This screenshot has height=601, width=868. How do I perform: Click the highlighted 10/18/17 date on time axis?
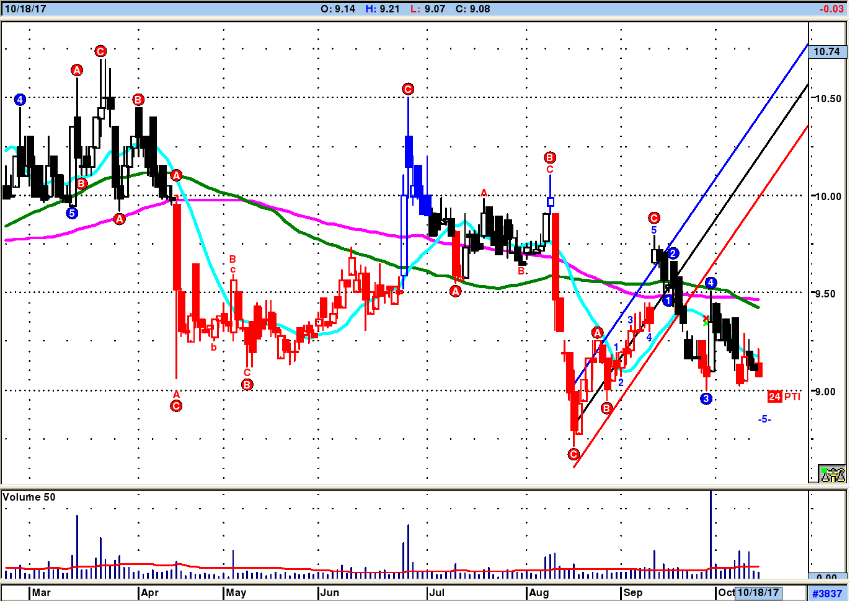click(x=758, y=592)
